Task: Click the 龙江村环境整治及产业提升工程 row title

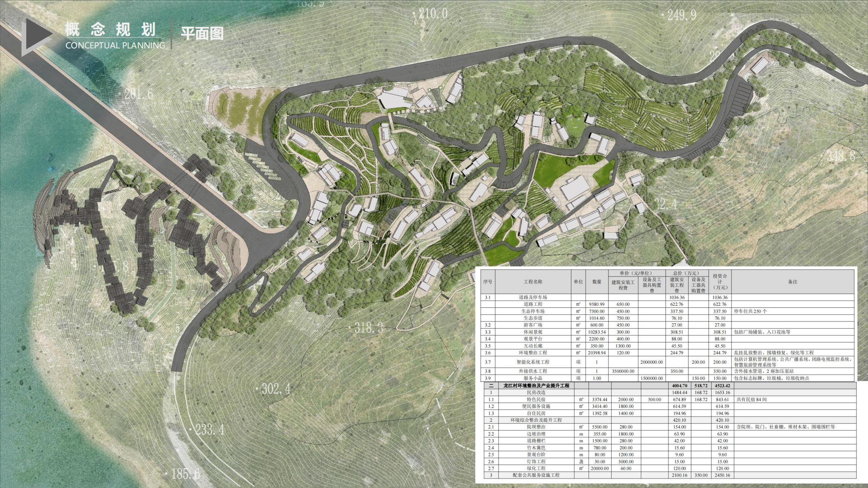Action: point(536,386)
